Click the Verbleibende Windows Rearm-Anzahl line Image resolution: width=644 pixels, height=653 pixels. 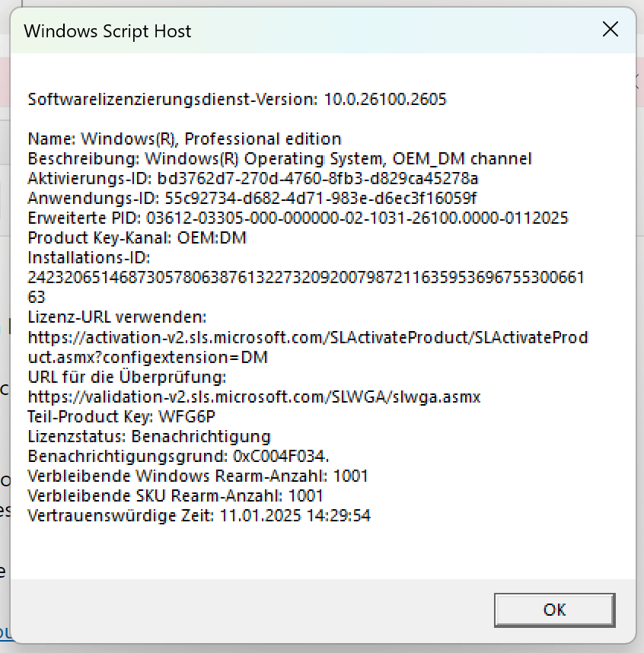point(198,476)
